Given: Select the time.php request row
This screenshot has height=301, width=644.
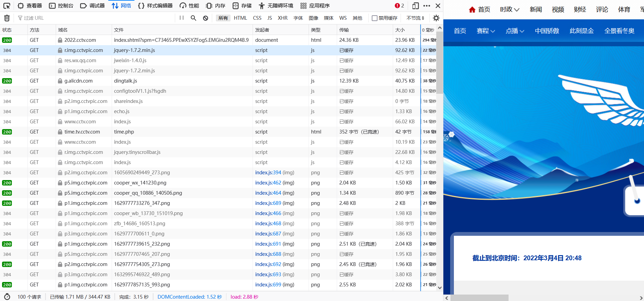Looking at the screenshot, I should [x=218, y=132].
